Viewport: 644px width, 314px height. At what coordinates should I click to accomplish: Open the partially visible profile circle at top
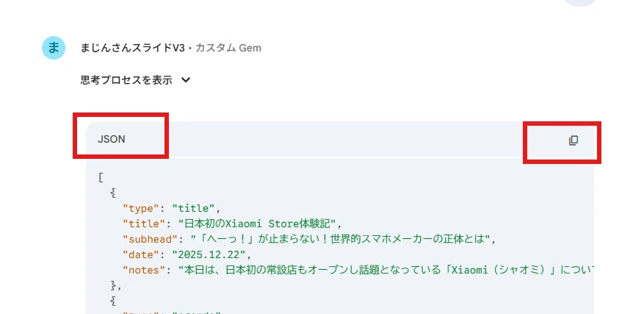[580, 2]
